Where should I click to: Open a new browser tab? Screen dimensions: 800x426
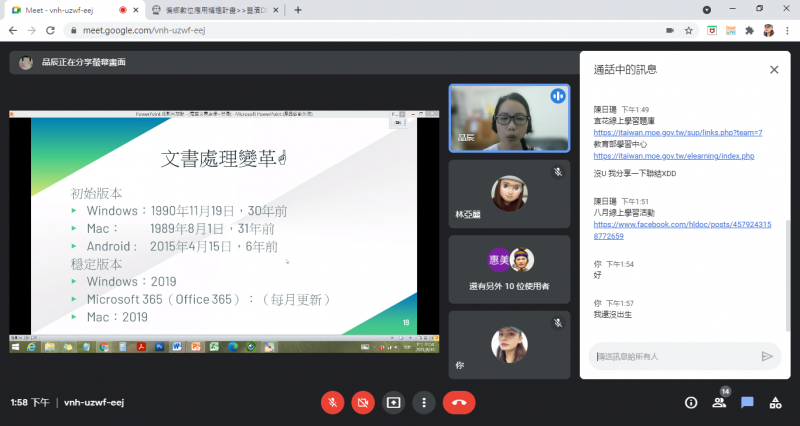297,10
